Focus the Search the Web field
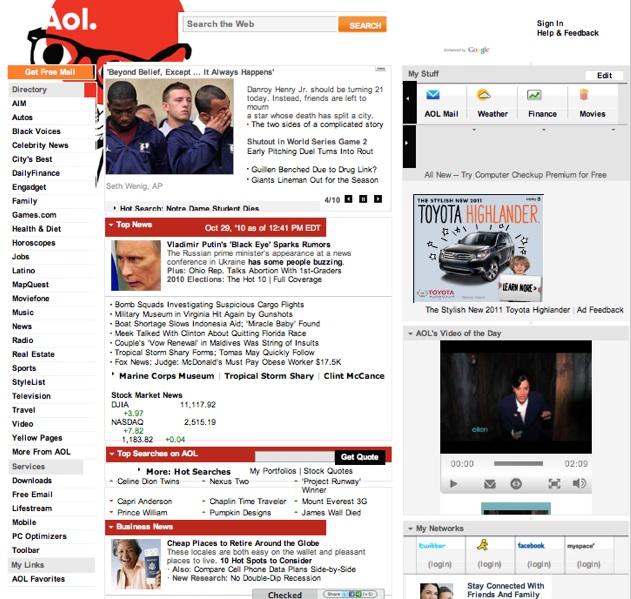Viewport: 631px width, 599px height. click(x=260, y=24)
